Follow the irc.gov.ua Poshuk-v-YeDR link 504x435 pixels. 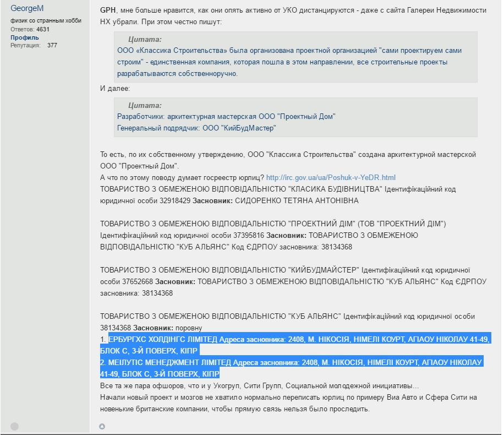coord(331,177)
